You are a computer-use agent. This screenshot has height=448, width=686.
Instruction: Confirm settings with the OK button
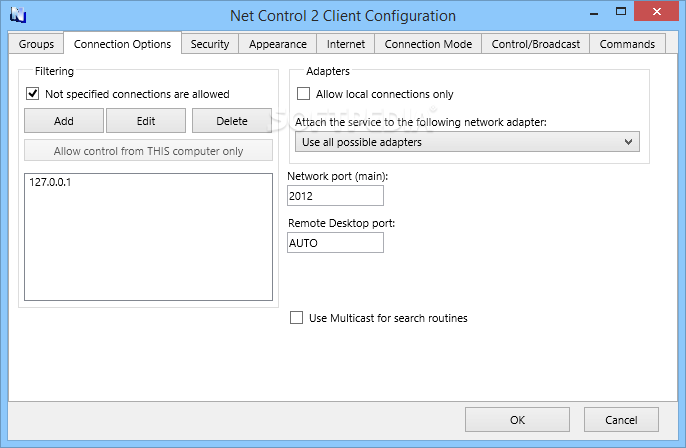point(517,420)
